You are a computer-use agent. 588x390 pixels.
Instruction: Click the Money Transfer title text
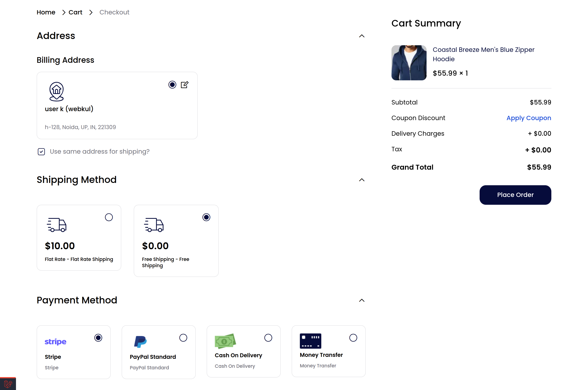(x=321, y=355)
